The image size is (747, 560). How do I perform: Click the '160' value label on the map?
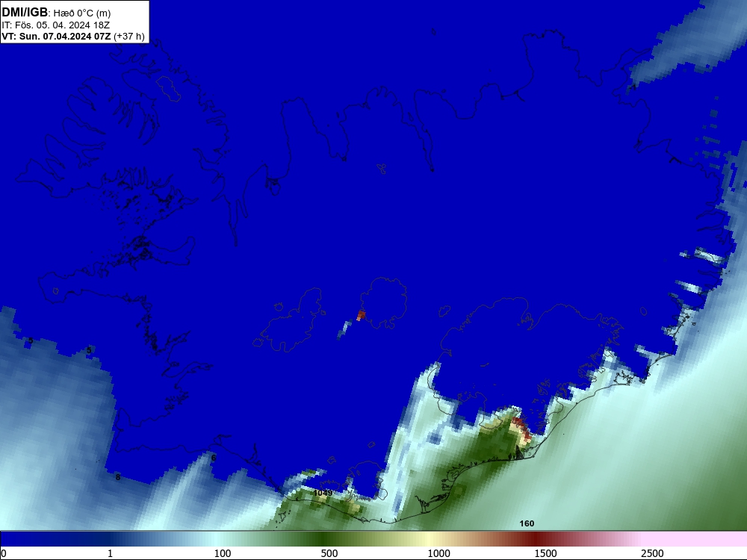pyautogui.click(x=527, y=523)
